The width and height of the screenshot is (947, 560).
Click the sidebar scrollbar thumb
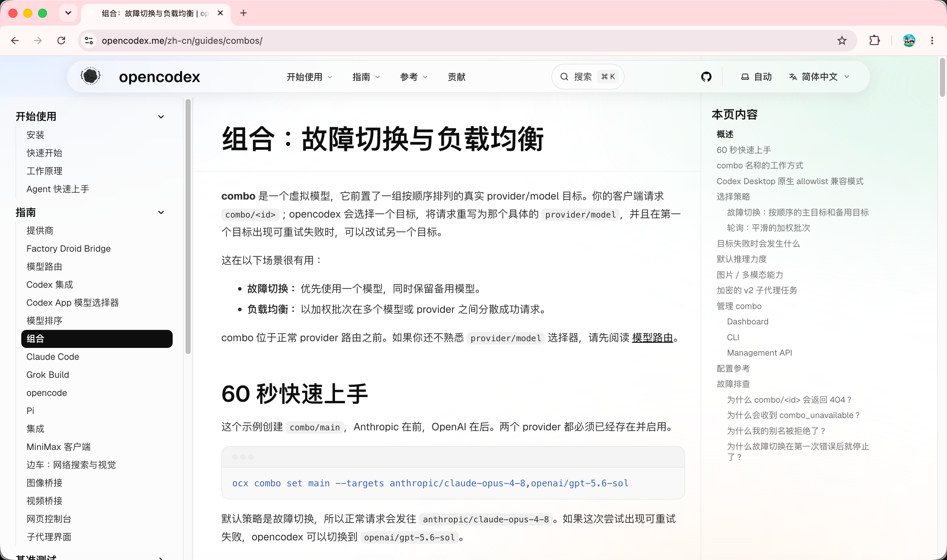(188, 227)
